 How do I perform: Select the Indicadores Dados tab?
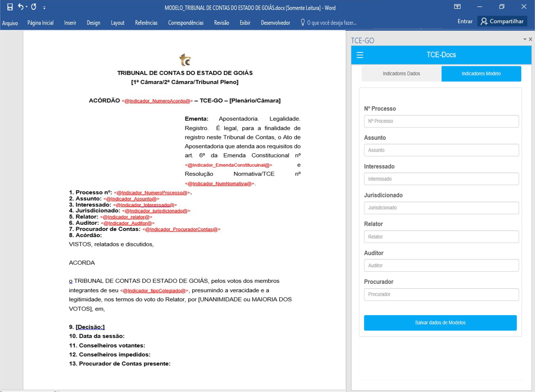[401, 73]
